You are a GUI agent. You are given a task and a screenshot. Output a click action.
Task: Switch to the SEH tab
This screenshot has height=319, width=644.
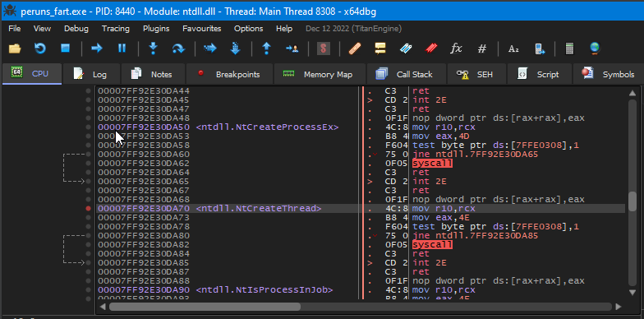pyautogui.click(x=476, y=74)
